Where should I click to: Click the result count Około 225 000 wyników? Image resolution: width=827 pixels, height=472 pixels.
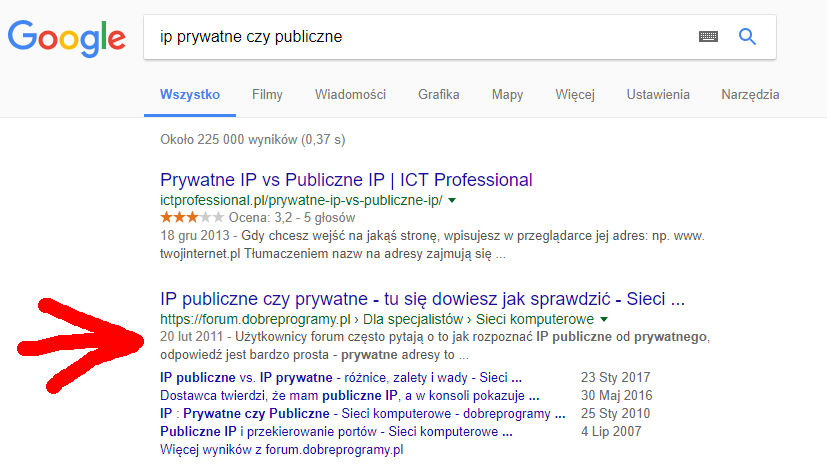[x=253, y=140]
